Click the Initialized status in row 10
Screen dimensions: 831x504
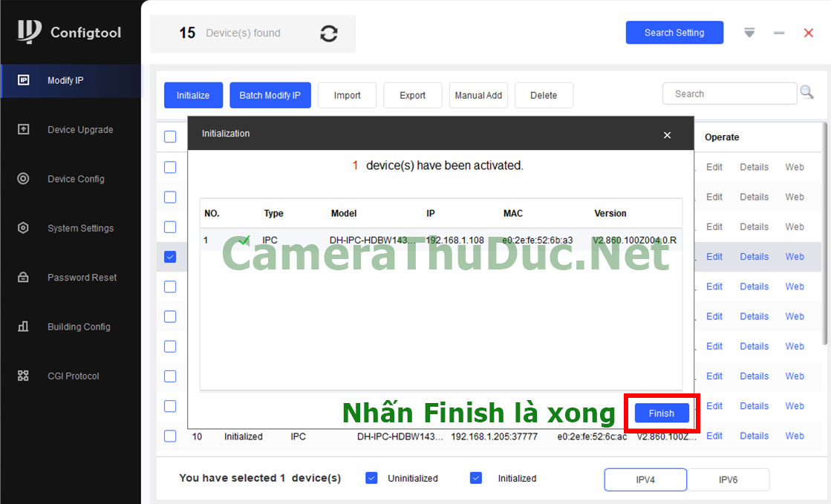click(244, 436)
